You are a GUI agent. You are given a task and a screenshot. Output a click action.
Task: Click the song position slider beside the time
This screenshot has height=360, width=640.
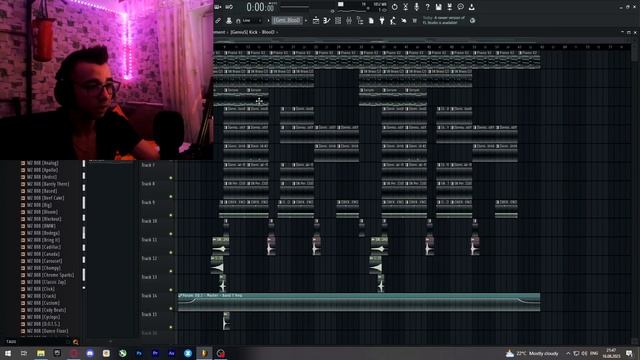tap(295, 7)
